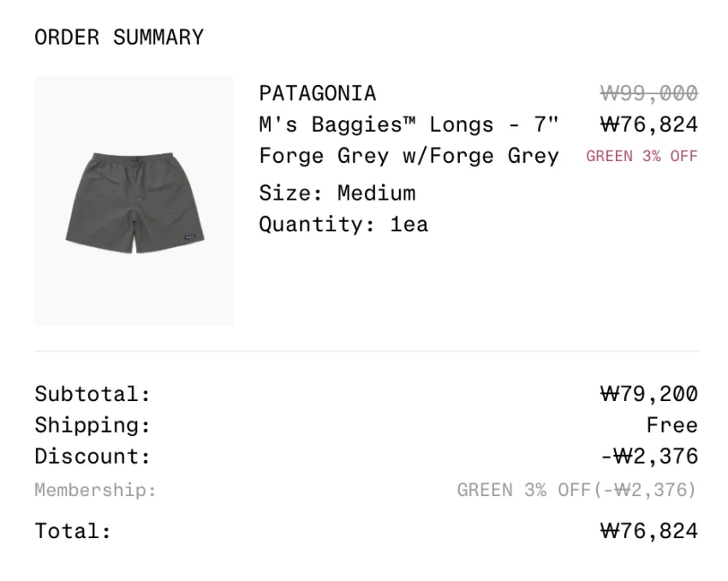Select the Forge Grey w/Forge Grey color text
The height and width of the screenshot is (581, 728).
pyautogui.click(x=409, y=156)
